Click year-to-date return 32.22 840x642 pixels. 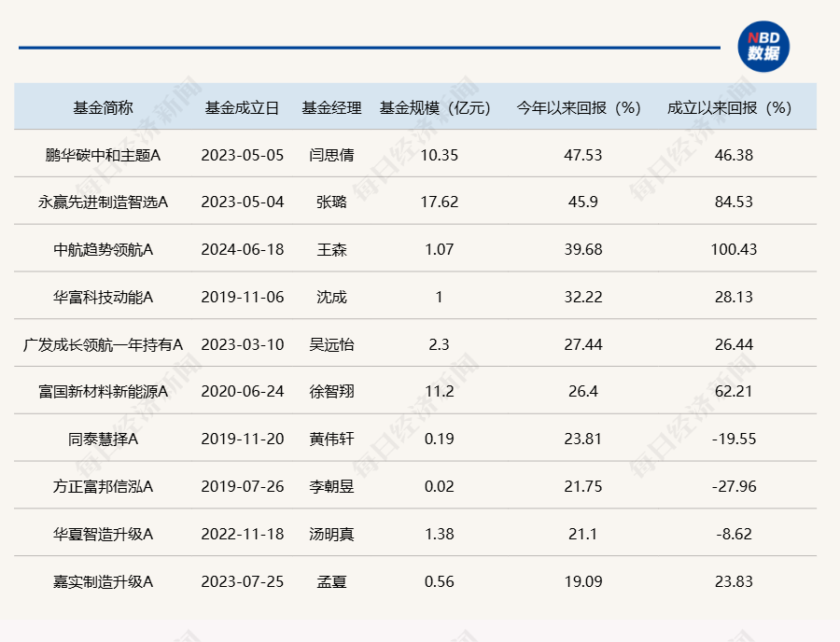(582, 297)
